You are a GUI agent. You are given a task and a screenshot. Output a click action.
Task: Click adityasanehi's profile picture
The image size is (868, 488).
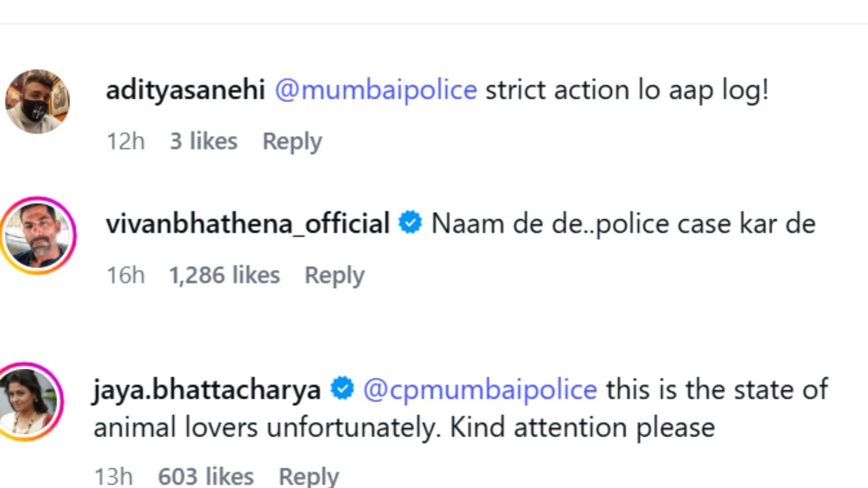tap(37, 102)
